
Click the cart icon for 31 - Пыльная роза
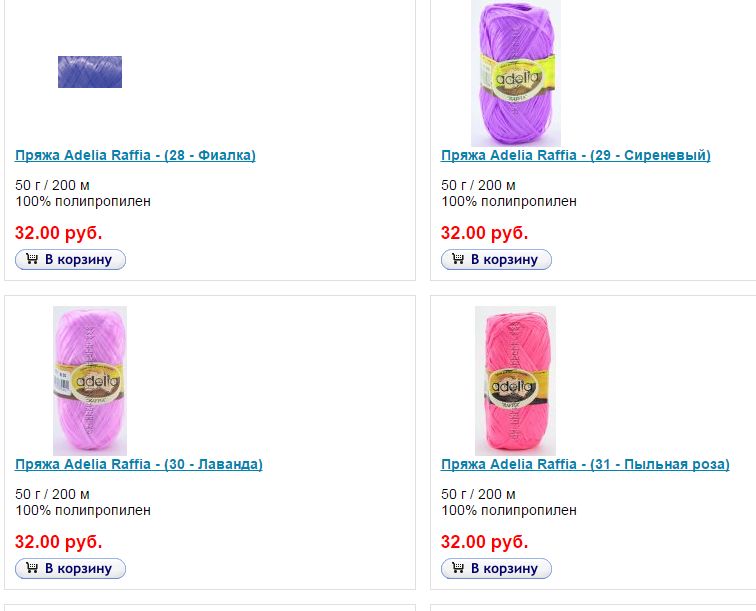(x=458, y=569)
